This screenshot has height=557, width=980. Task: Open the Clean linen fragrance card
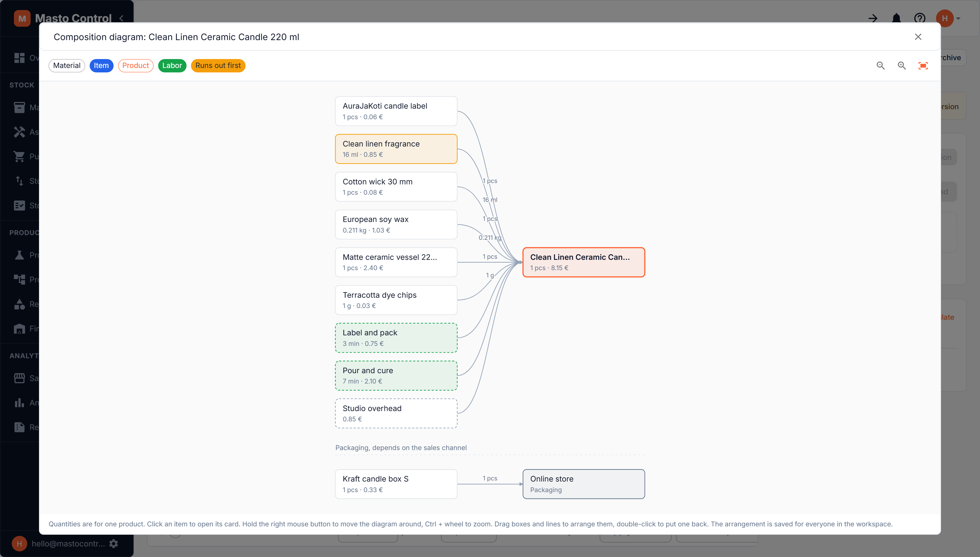[396, 149]
